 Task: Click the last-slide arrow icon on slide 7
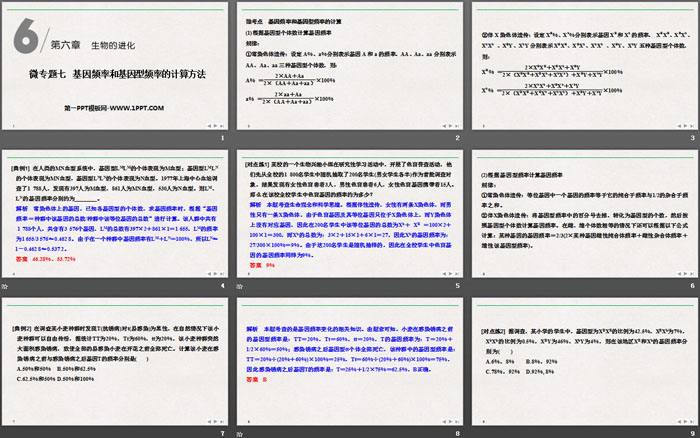coord(222,421)
